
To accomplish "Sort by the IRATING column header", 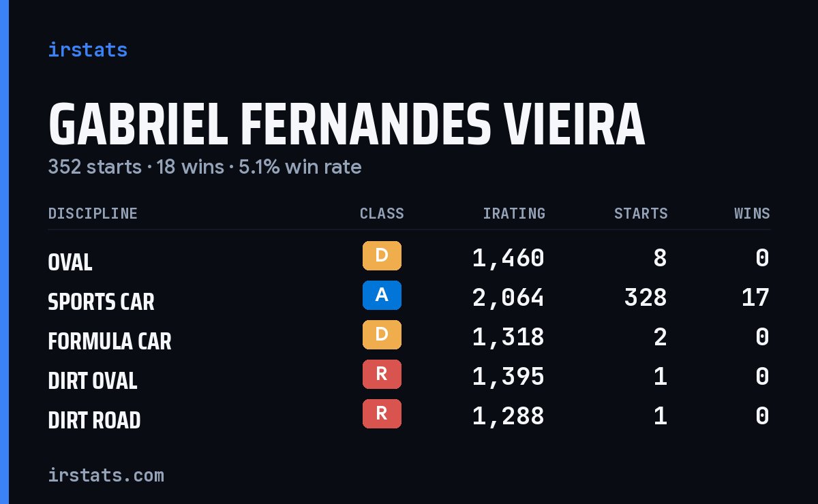I will coord(514,214).
